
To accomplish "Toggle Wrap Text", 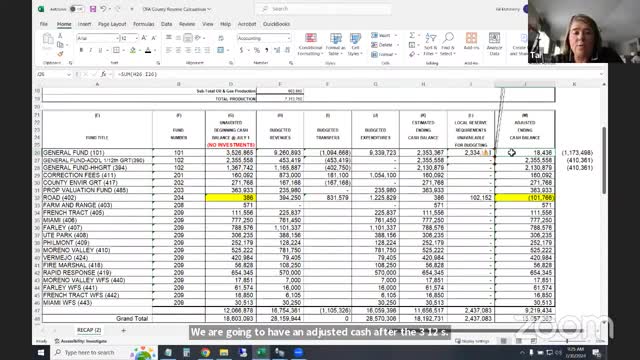I will click(221, 38).
